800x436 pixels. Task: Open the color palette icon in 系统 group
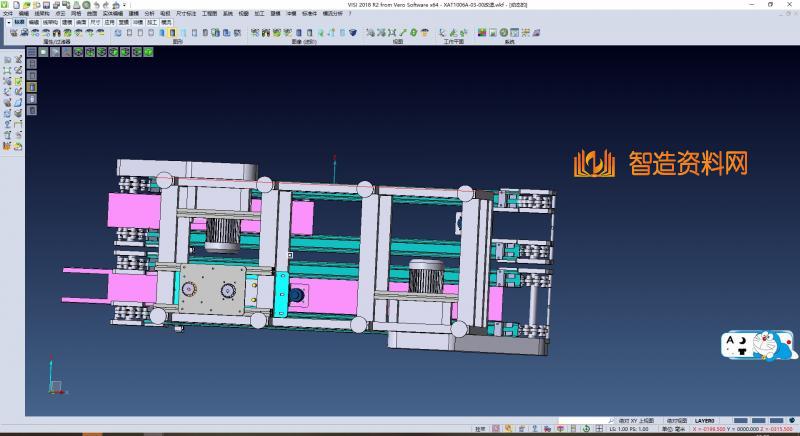(481, 33)
